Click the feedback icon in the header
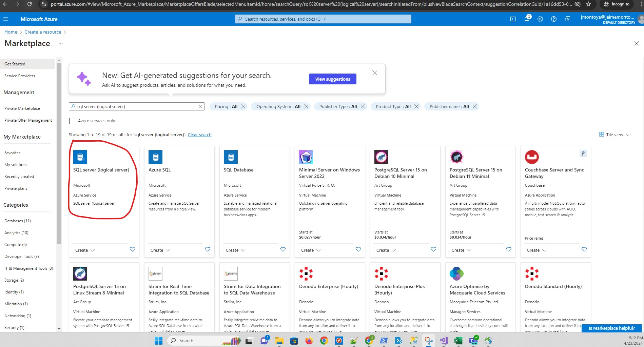 (567, 19)
